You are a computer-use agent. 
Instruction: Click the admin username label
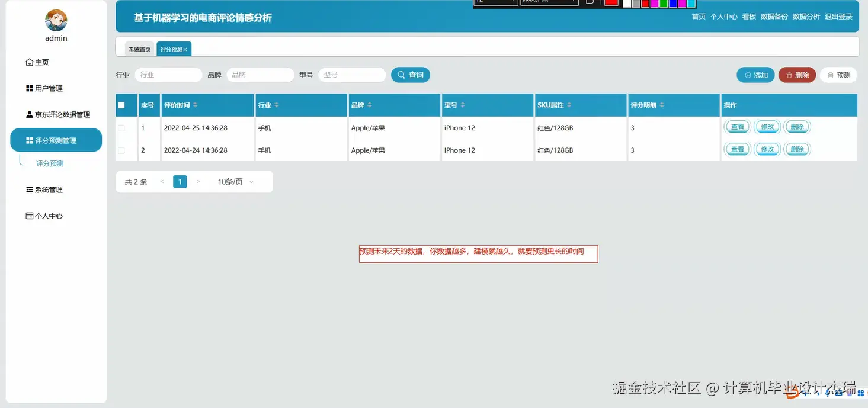[56, 38]
